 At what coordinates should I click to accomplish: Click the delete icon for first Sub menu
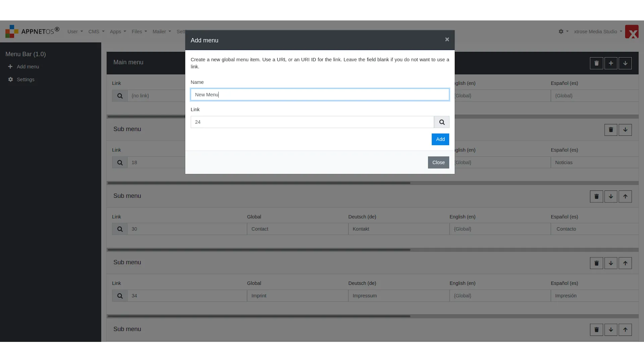611,129
